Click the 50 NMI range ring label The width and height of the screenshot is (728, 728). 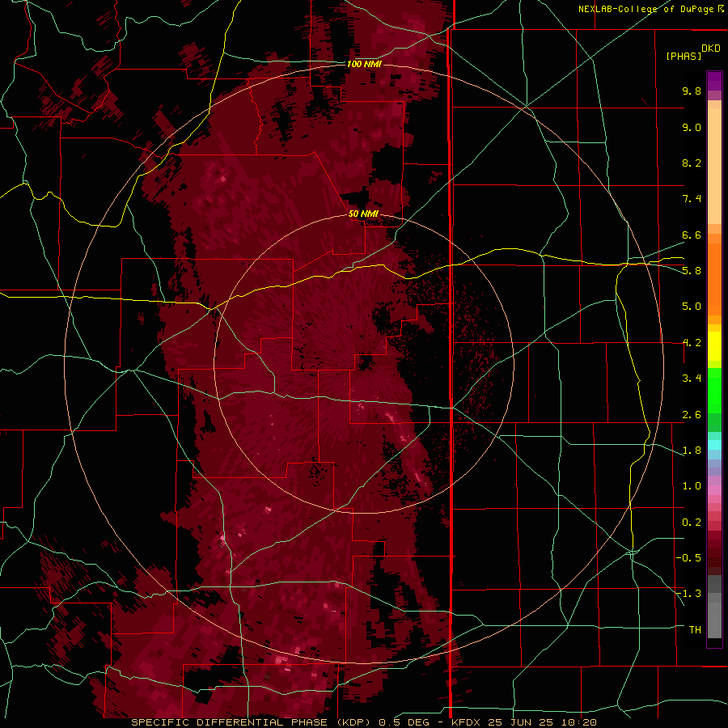point(363,214)
